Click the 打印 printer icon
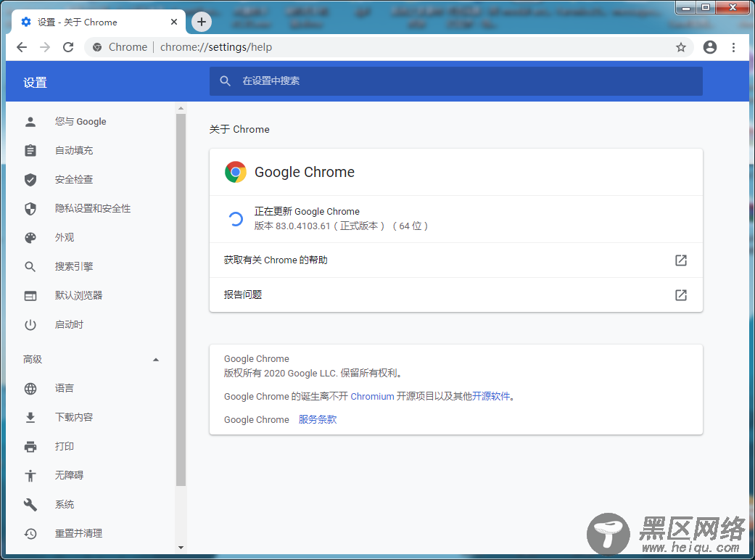755x560 pixels. 30,447
